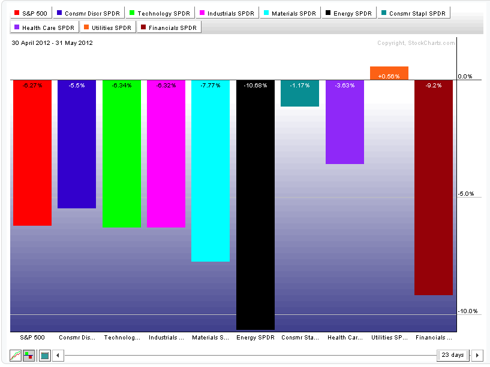Toggle the S&P 500 legend button
The image size is (490, 367).
tap(31, 13)
